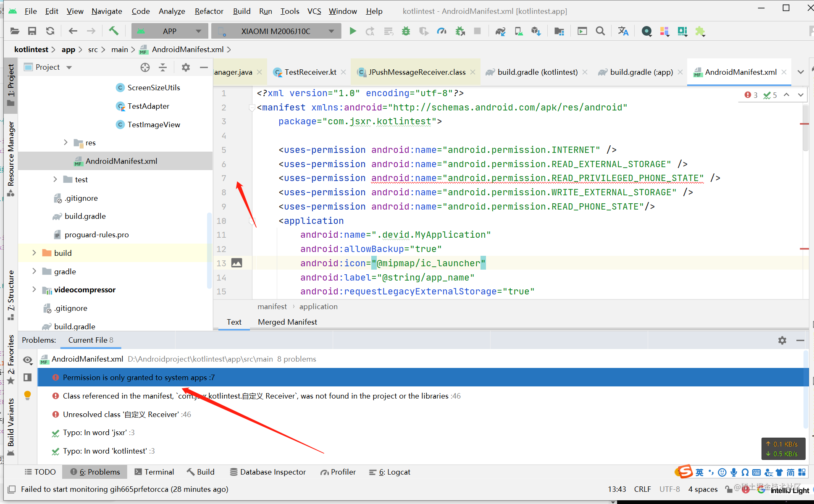Open the Terminal tool window button
Screen dimensions: 814x504
click(x=154, y=472)
